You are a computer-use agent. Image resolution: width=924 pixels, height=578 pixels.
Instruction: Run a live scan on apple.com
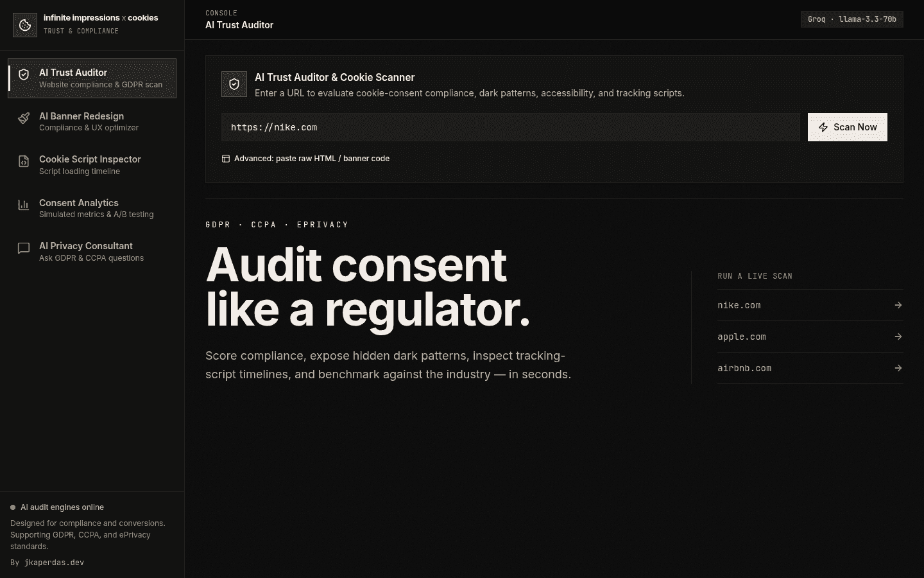pyautogui.click(x=810, y=337)
